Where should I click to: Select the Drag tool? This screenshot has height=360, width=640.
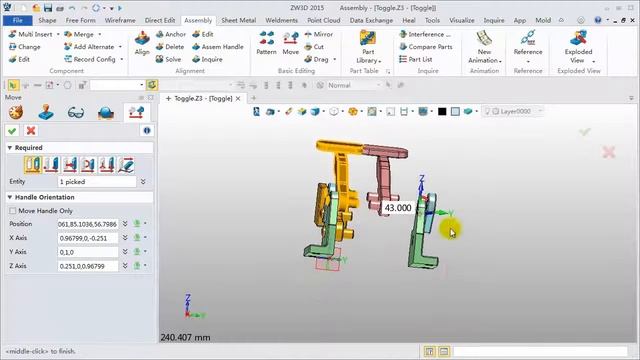pyautogui.click(x=316, y=59)
